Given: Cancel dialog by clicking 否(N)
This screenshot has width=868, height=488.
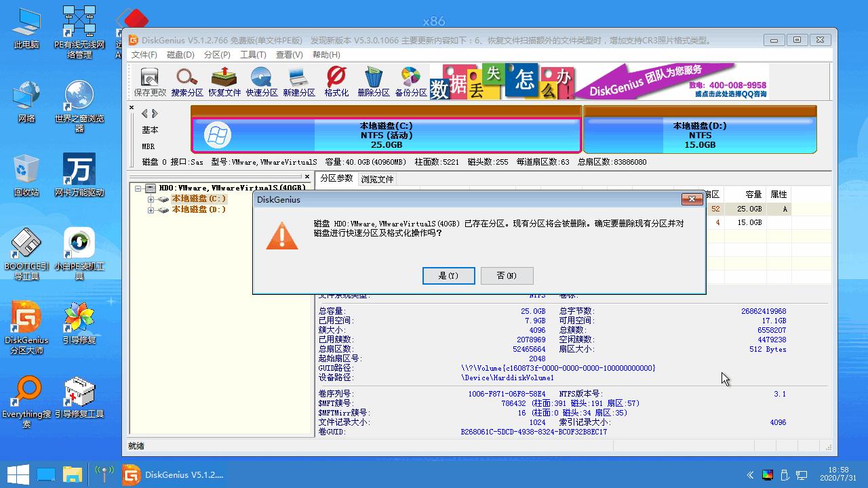Looking at the screenshot, I should (x=507, y=276).
